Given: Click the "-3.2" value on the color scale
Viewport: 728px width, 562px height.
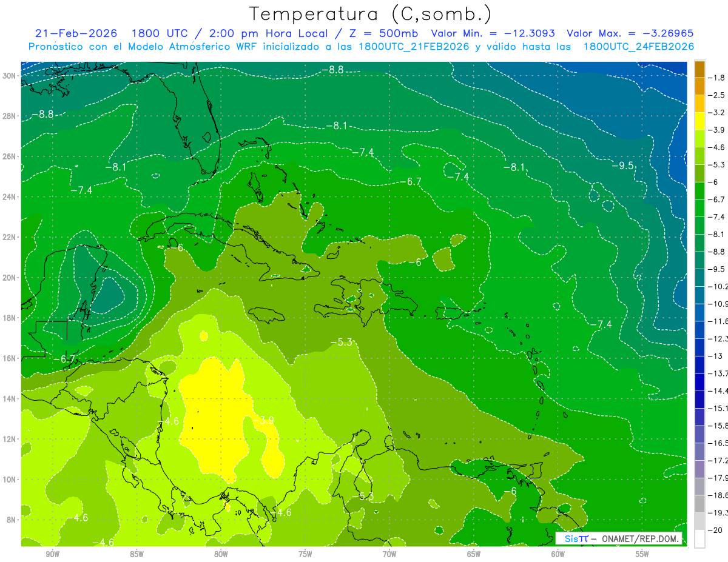Looking at the screenshot, I should click(x=717, y=113).
